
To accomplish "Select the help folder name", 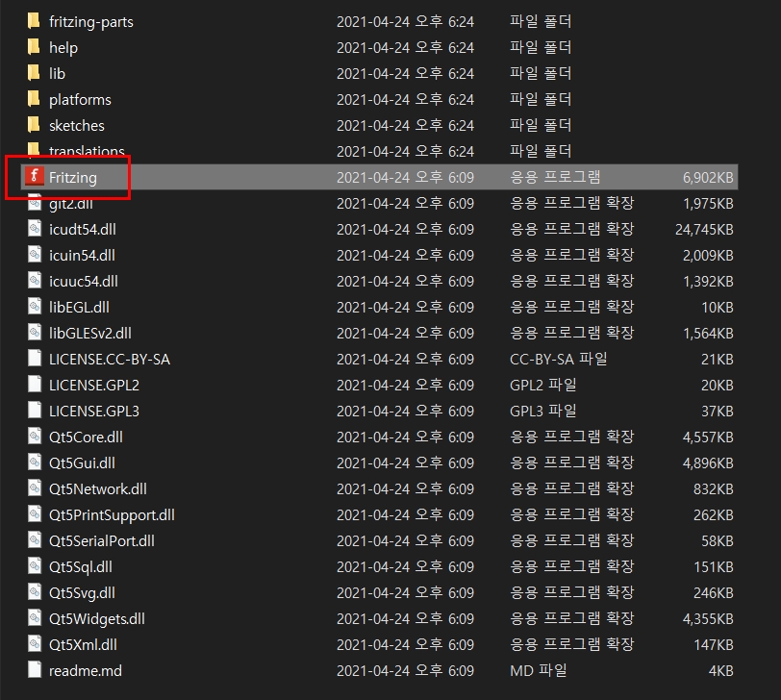I will (63, 48).
